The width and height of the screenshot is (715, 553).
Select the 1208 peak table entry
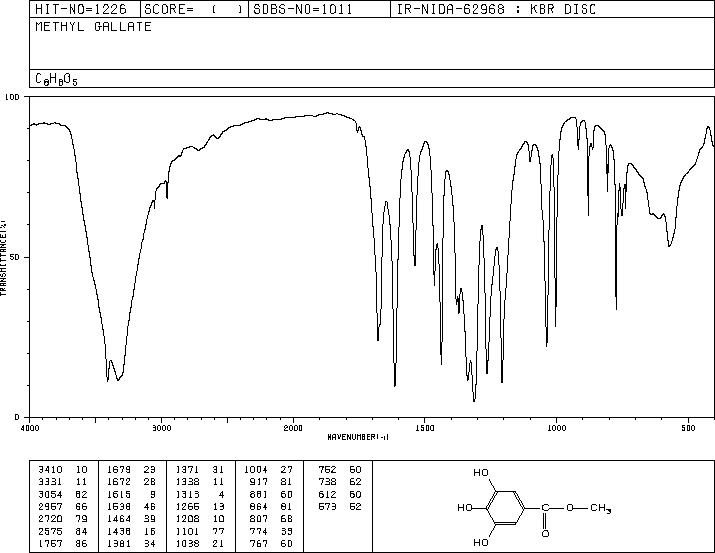[x=187, y=519]
